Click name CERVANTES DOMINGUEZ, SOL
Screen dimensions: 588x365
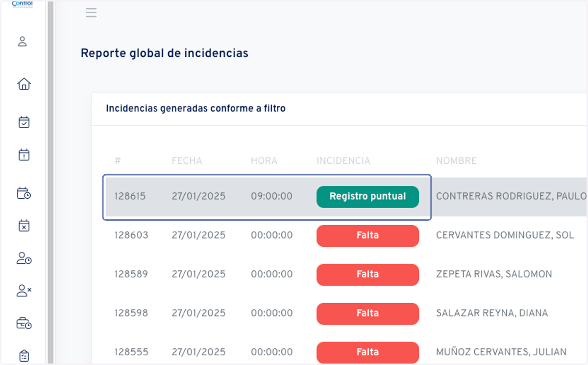[505, 235]
